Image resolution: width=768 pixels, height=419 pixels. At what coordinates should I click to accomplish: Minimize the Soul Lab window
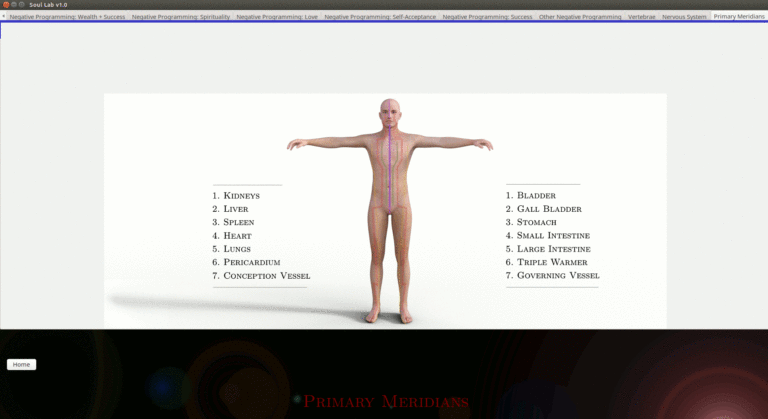[x=14, y=4]
